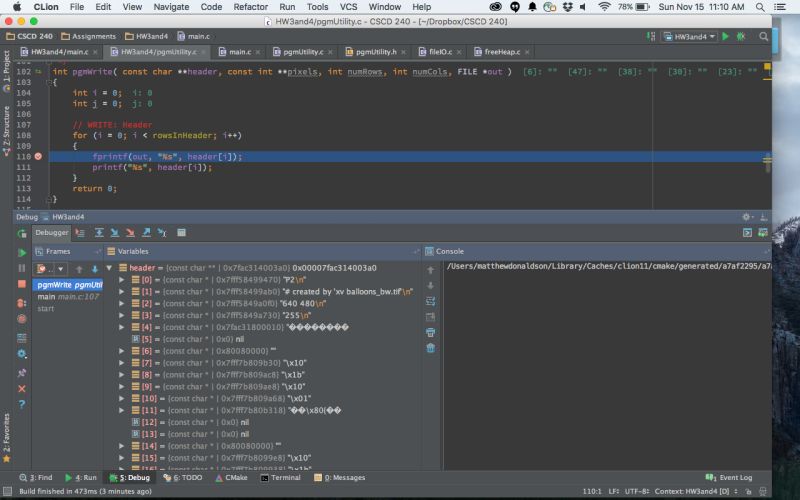Switch to HW3and4/main.c editor tab
Image resolution: width=800 pixels, height=500 pixels.
(x=59, y=52)
